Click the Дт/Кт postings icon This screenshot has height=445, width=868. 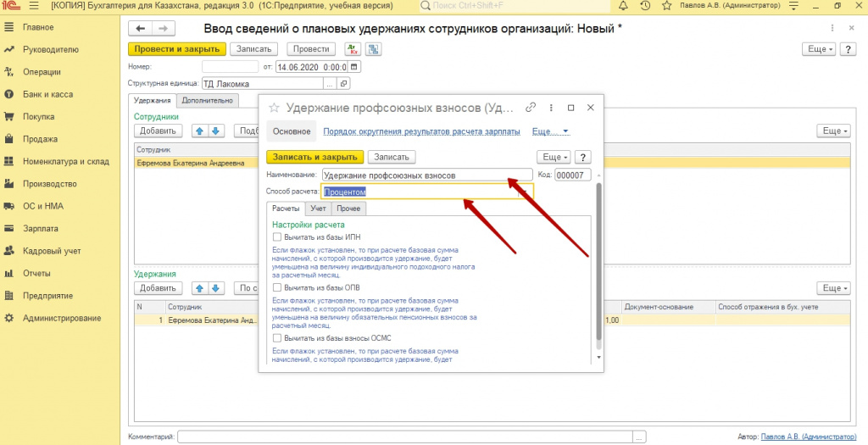click(353, 49)
